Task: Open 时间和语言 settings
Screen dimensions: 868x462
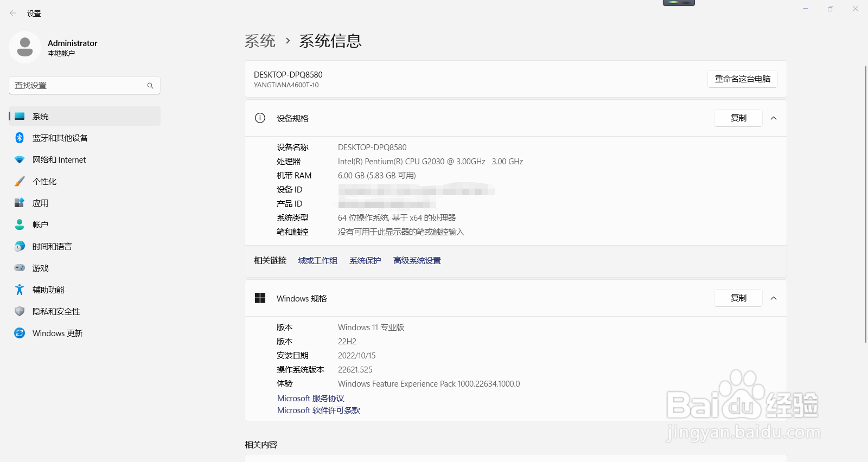Action: click(x=85, y=246)
